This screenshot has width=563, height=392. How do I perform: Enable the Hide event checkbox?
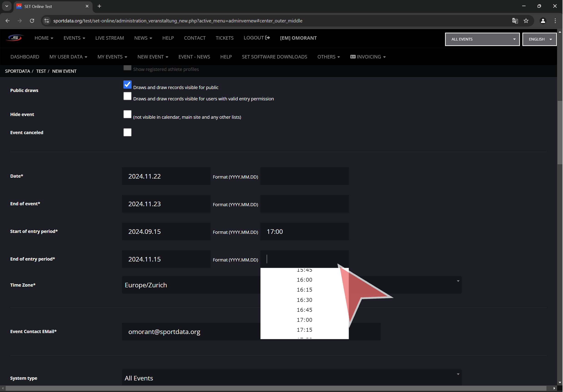pos(127,114)
